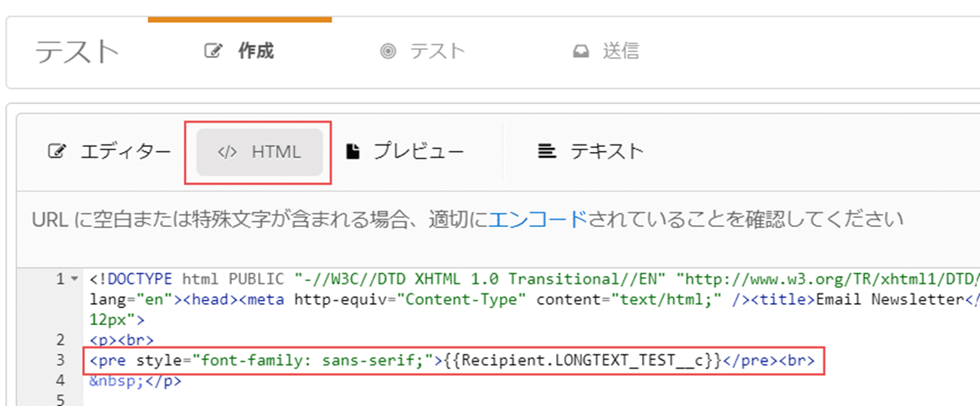This screenshot has height=406, width=980.
Task: Click the edit icon next to エディター
Action: 56,152
